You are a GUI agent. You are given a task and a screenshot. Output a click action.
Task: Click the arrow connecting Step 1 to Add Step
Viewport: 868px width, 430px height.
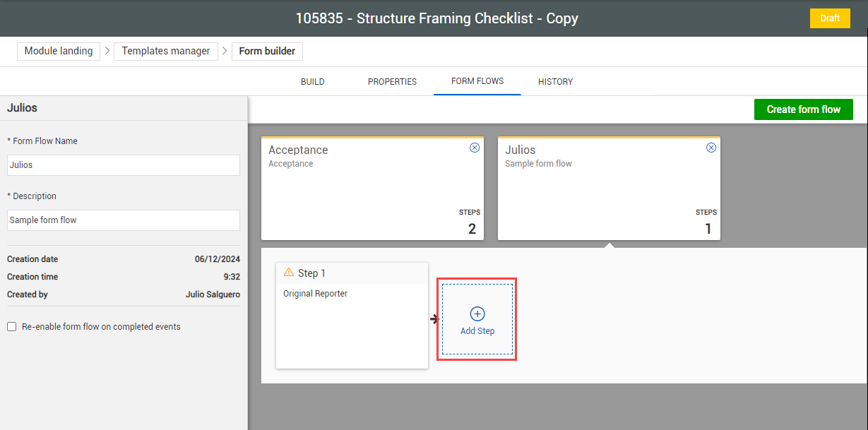click(x=434, y=318)
